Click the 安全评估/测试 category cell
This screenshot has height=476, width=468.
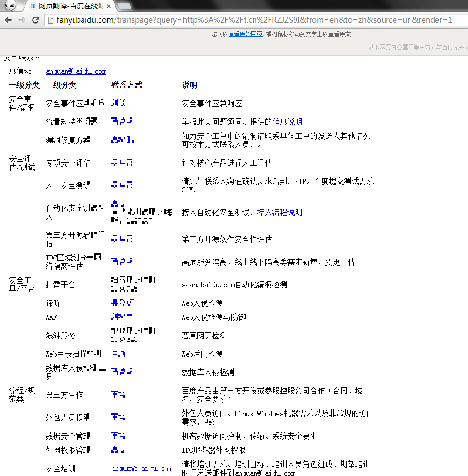[x=22, y=163]
